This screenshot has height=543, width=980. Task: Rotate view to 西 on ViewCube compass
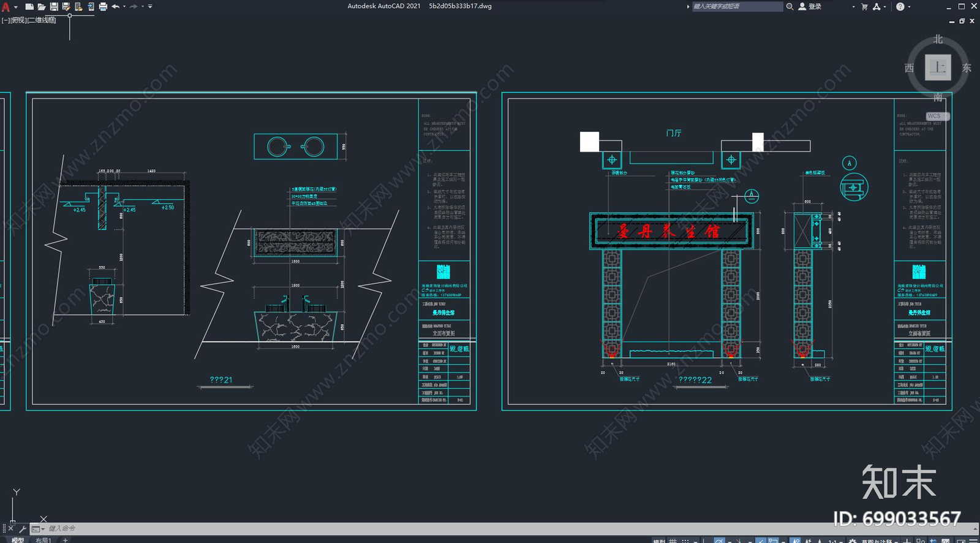pyautogui.click(x=909, y=67)
